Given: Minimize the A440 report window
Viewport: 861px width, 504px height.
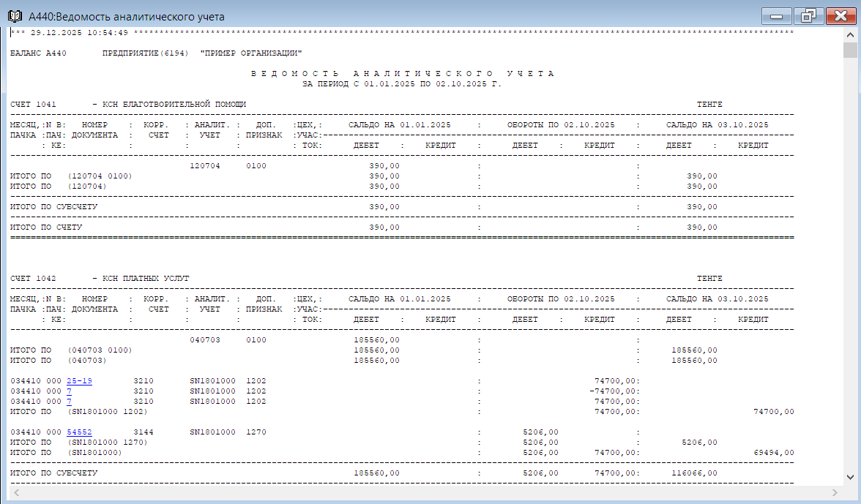Looking at the screenshot, I should pos(776,15).
